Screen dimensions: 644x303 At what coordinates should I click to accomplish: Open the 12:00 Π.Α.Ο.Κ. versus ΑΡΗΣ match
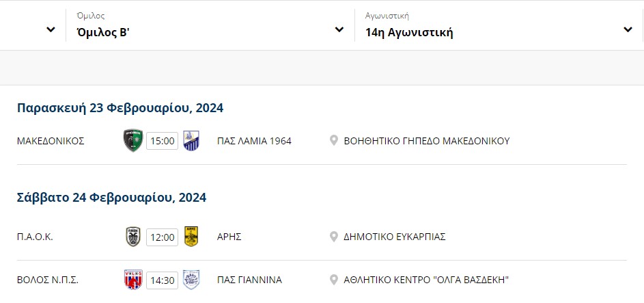(163, 237)
